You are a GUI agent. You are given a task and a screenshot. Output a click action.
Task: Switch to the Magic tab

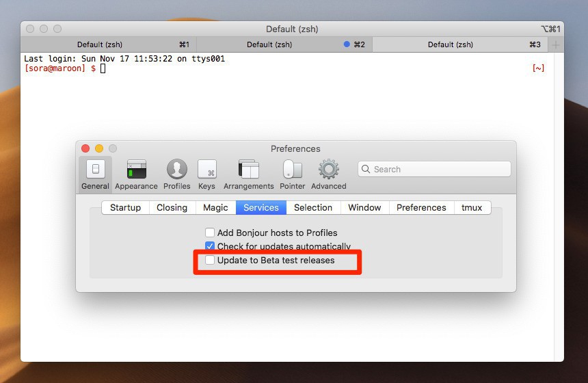click(x=215, y=207)
